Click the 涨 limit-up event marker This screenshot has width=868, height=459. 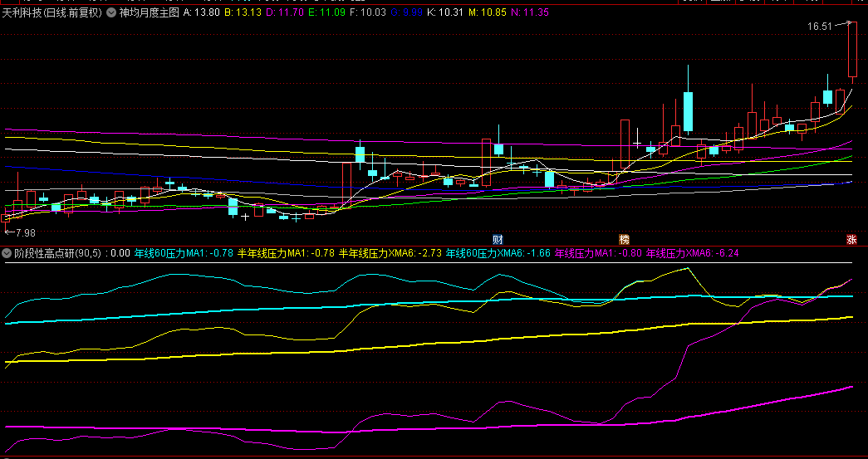pyautogui.click(x=851, y=239)
